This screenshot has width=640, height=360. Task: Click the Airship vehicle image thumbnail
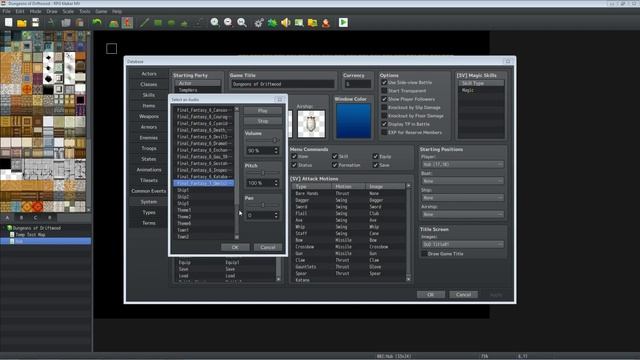(x=311, y=124)
